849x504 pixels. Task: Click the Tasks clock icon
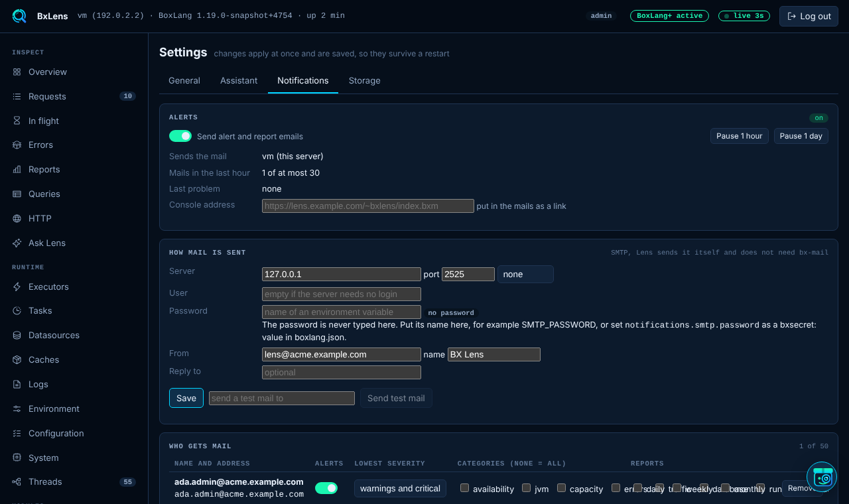(17, 310)
